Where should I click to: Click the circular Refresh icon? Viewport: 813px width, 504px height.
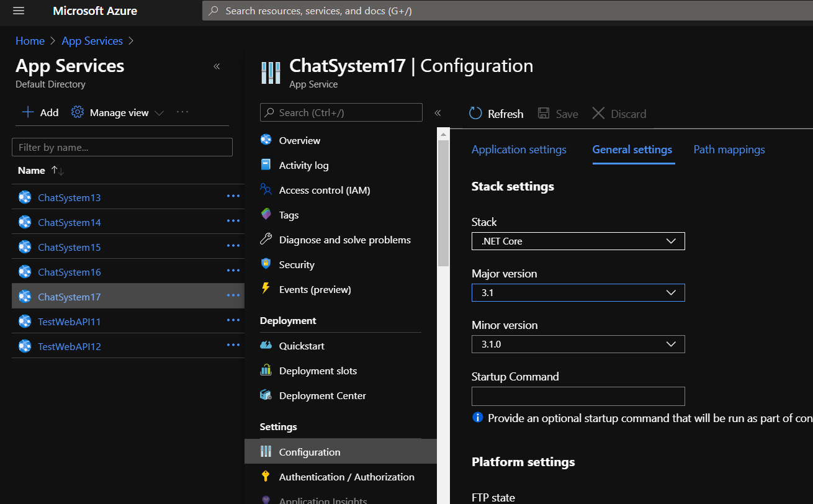point(475,113)
